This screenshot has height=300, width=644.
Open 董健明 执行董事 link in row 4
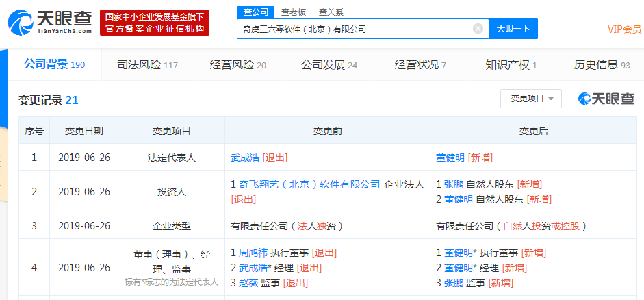click(459, 253)
